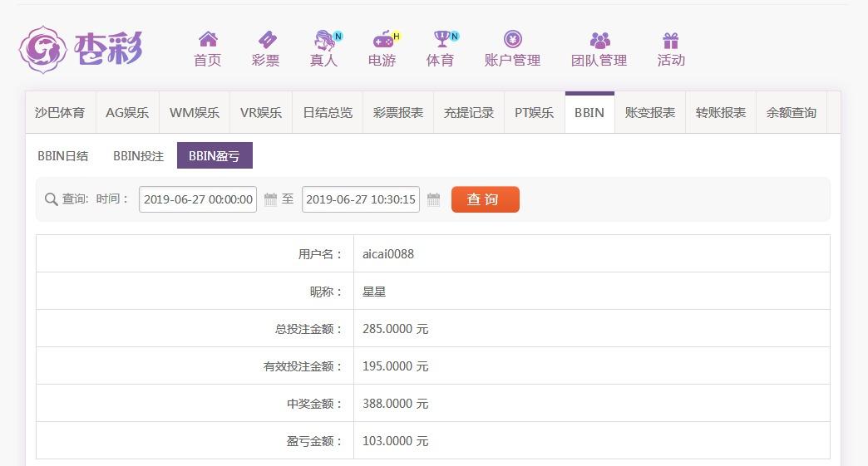Click the 中奖金额 row label
The width and height of the screenshot is (868, 466).
tap(314, 404)
